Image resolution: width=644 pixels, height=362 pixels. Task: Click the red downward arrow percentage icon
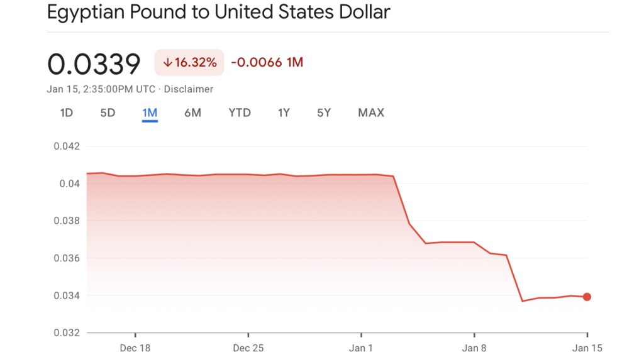[168, 62]
